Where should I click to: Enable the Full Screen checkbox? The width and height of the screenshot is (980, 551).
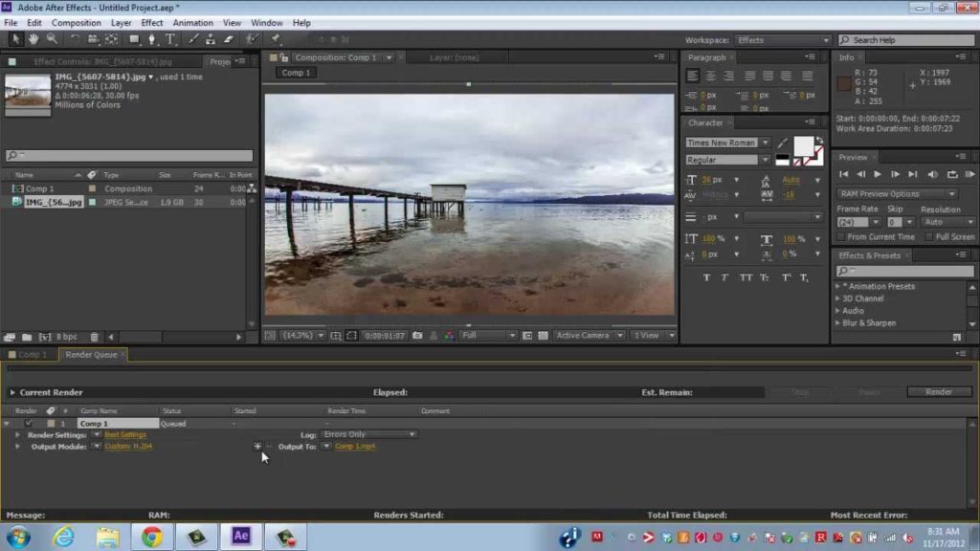[x=929, y=236]
